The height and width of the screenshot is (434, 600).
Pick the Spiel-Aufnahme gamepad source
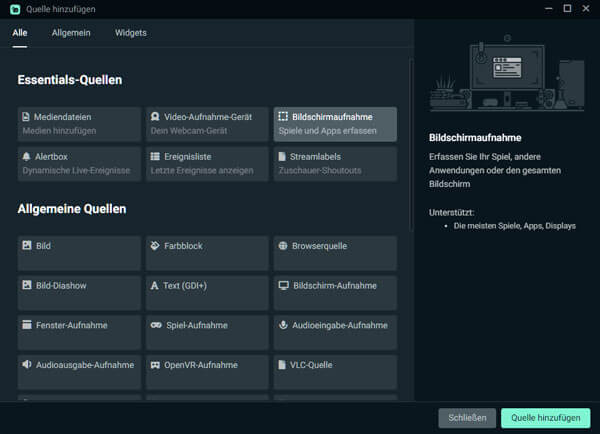pyautogui.click(x=207, y=332)
